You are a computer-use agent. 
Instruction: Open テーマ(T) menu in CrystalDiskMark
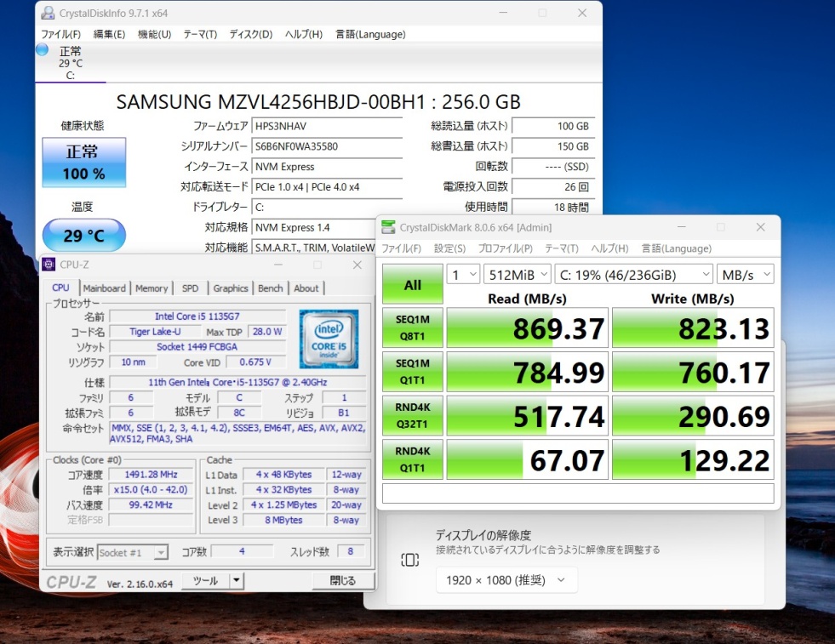tap(561, 248)
